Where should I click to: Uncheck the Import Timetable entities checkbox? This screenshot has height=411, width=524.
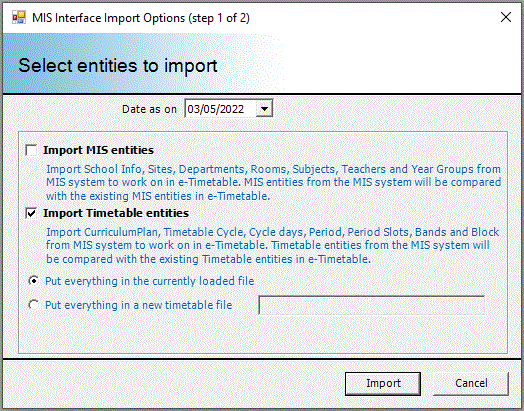(x=31, y=213)
